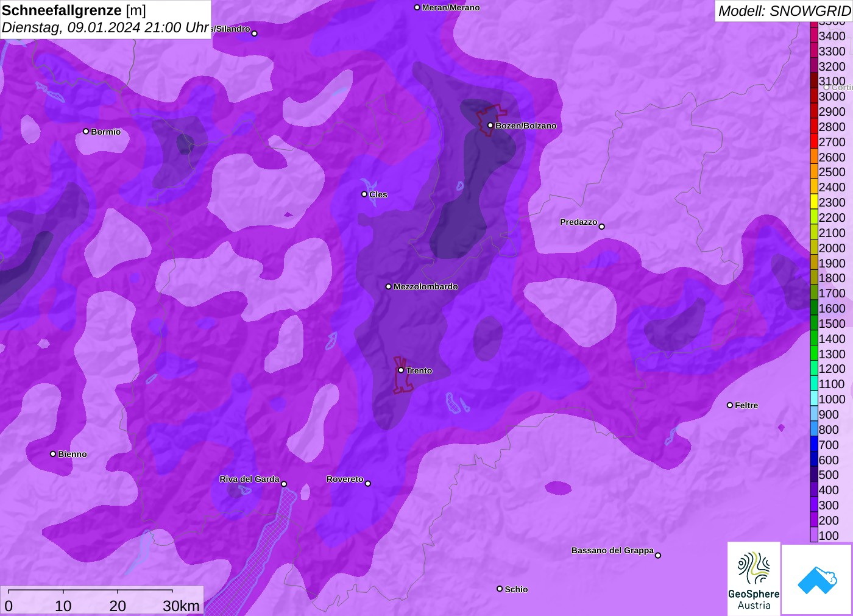This screenshot has height=616, width=853.
Task: Click the 500 legend value
Action: pos(829,475)
